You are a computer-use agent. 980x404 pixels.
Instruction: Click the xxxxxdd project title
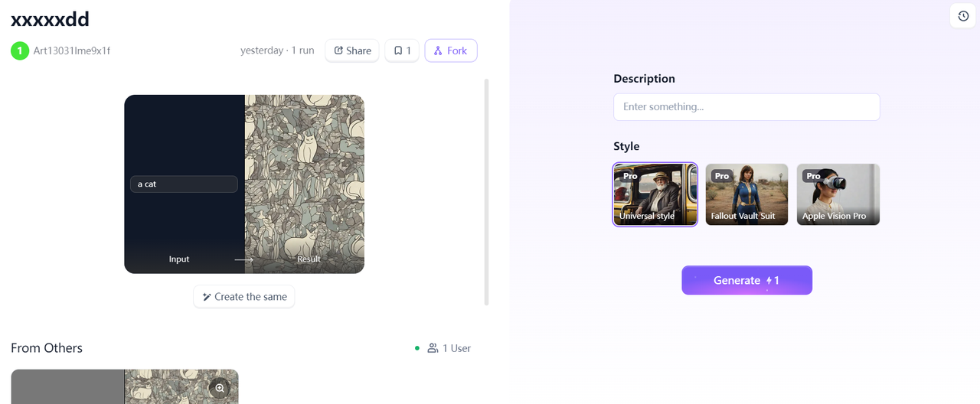point(50,19)
